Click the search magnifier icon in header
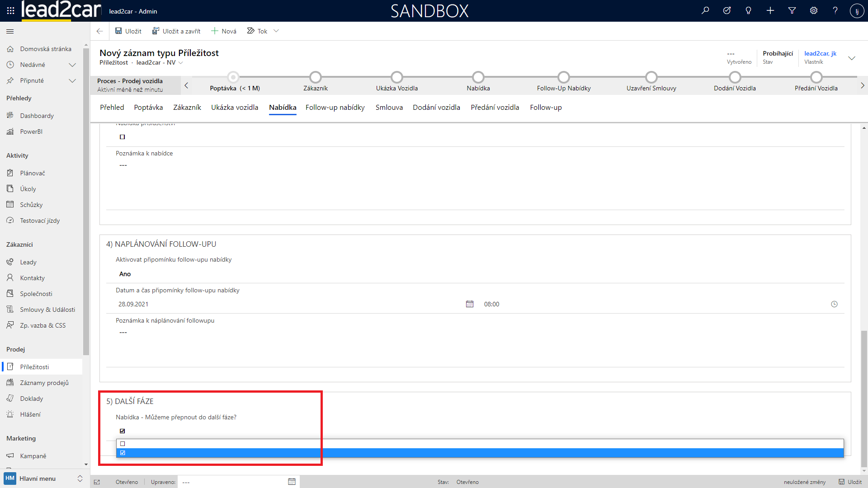868x488 pixels. click(705, 11)
